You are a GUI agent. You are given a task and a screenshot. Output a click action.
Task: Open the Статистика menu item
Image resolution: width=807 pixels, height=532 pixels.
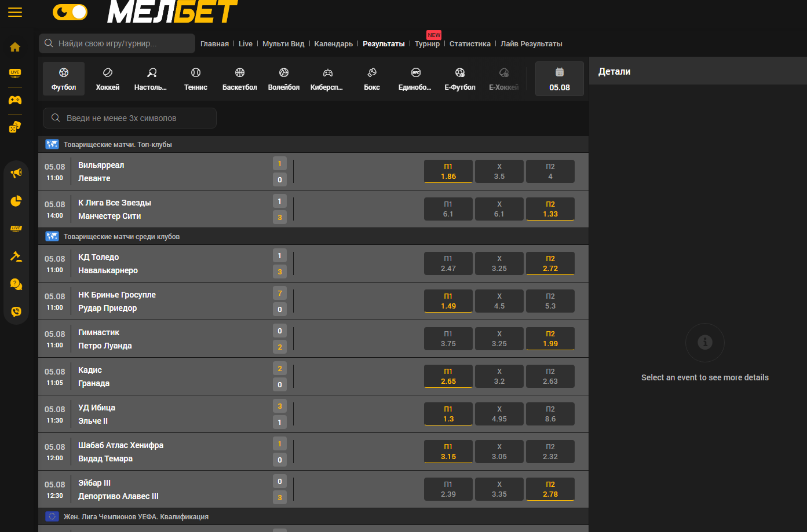pyautogui.click(x=470, y=44)
